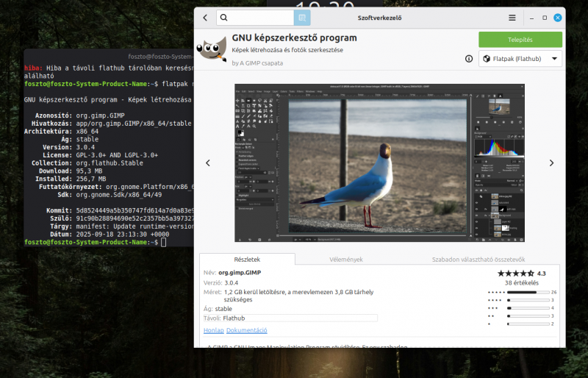Image resolution: width=588 pixels, height=378 pixels.
Task: Click the Collection: org.flathub.Stable line in terminal
Action: click(87, 163)
